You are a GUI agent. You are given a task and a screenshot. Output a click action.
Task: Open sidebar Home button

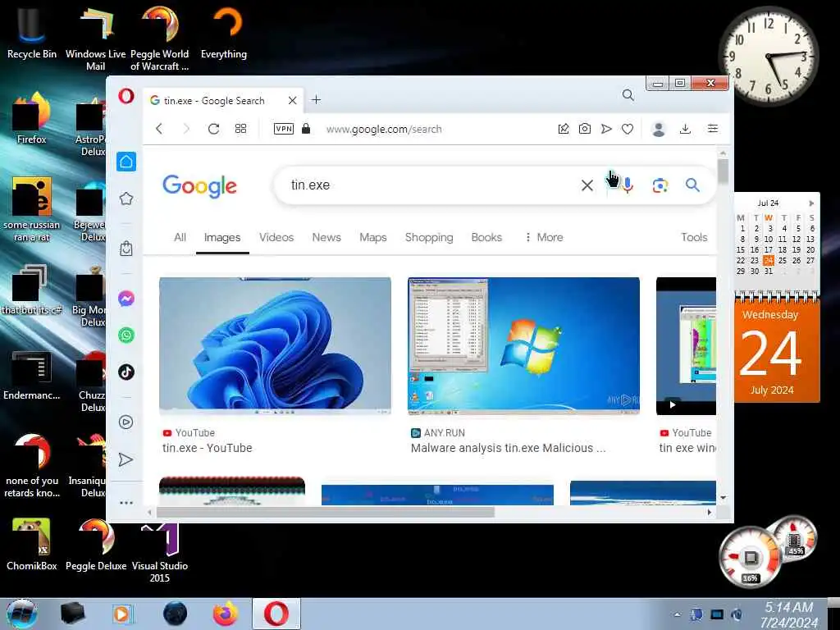126,162
